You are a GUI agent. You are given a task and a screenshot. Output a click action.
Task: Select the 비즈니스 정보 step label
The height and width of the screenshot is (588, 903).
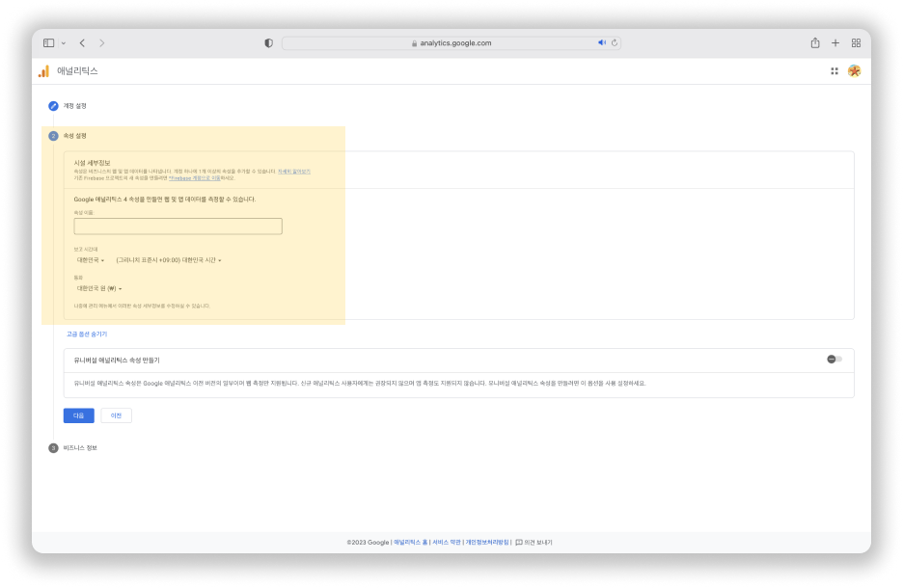80,447
